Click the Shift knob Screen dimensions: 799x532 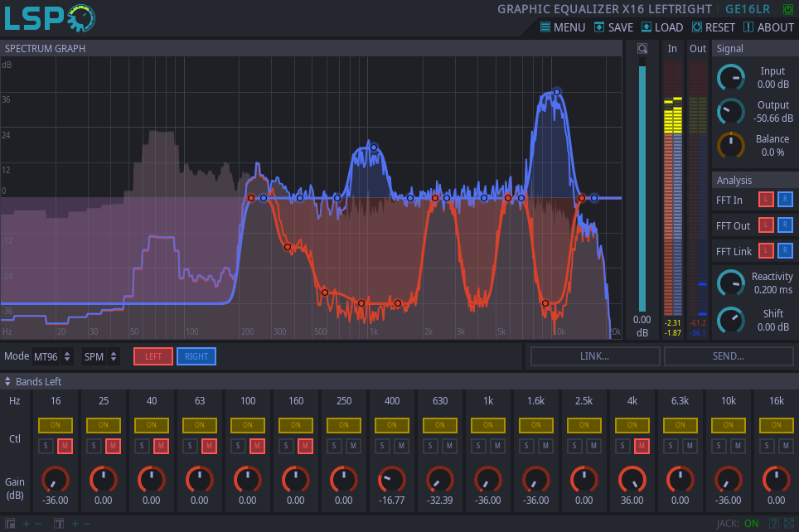click(x=731, y=320)
